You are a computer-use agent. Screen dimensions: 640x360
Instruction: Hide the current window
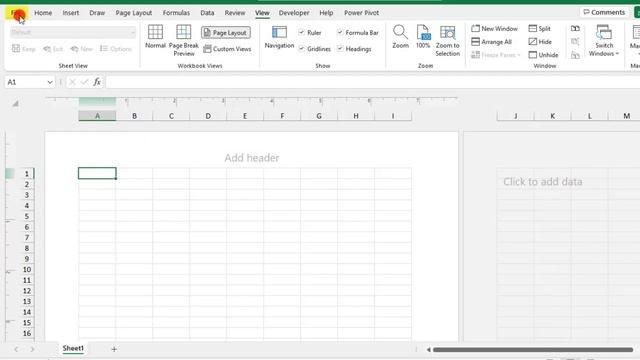(x=540, y=42)
